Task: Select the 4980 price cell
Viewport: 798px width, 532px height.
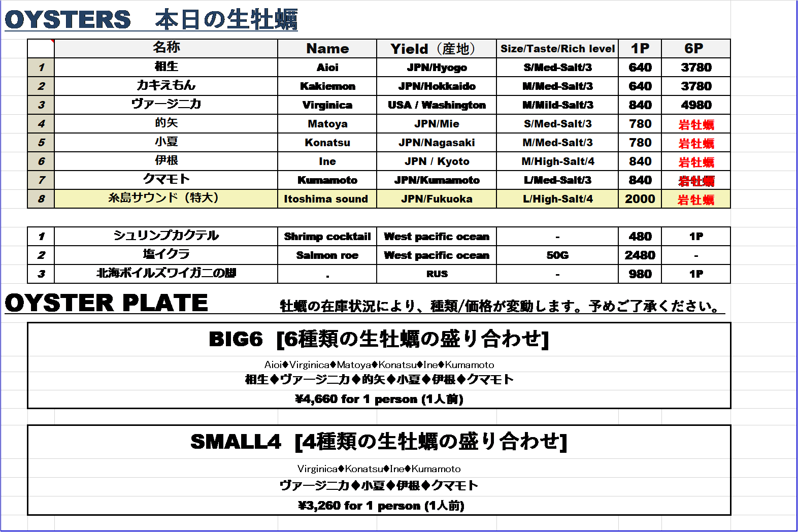Action: [x=696, y=105]
